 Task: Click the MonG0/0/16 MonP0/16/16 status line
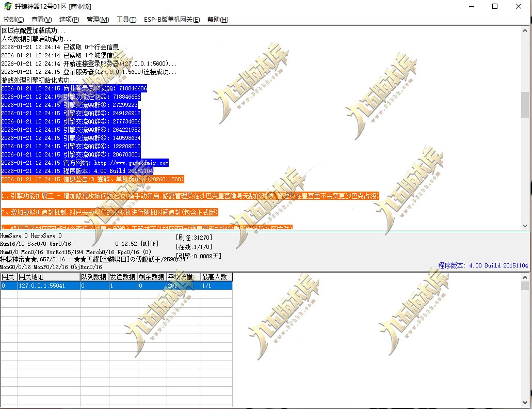(x=51, y=267)
